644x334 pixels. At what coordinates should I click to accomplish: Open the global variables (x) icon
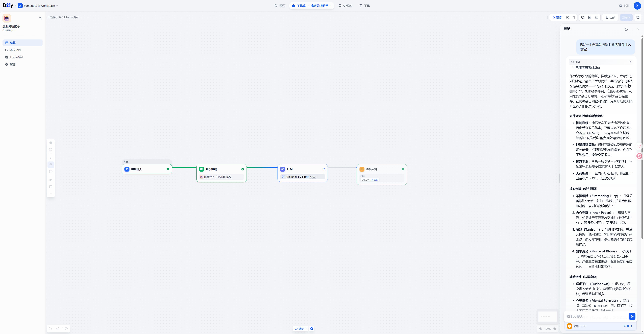pos(597,17)
